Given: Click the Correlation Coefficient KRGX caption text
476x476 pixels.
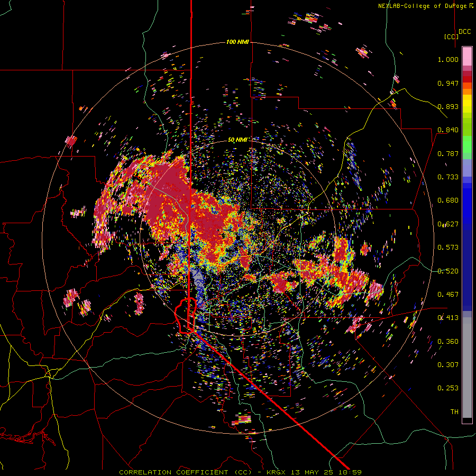Looking at the screenshot, I should 240,472.
